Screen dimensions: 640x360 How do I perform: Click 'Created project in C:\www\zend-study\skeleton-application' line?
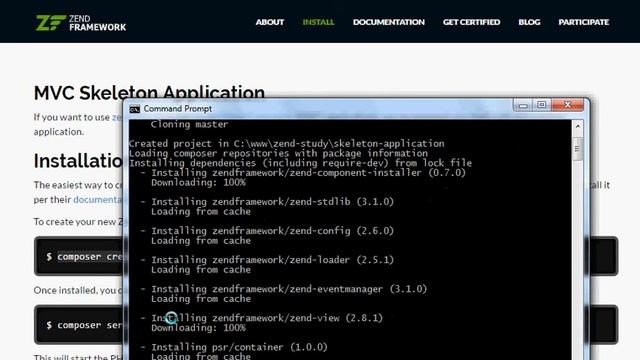287,144
